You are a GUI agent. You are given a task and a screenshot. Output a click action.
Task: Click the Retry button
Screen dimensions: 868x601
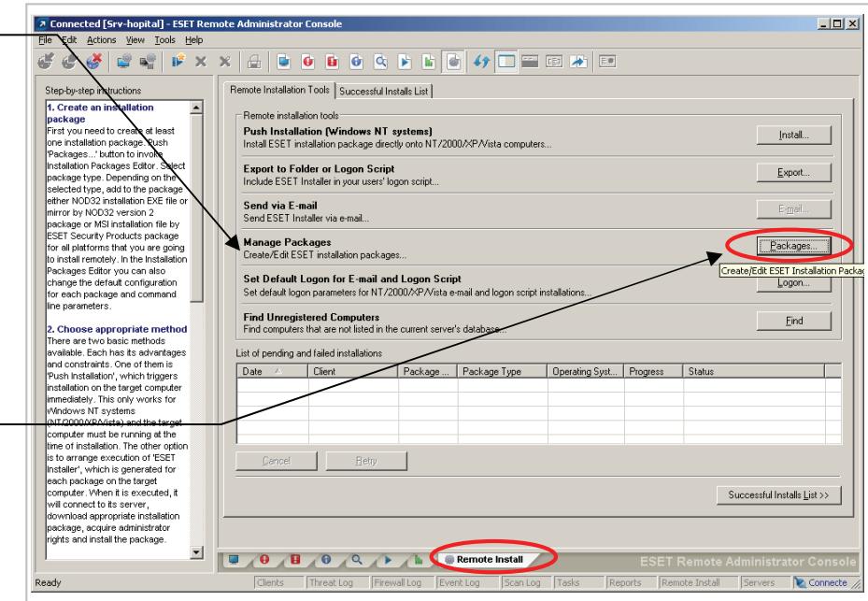(366, 461)
